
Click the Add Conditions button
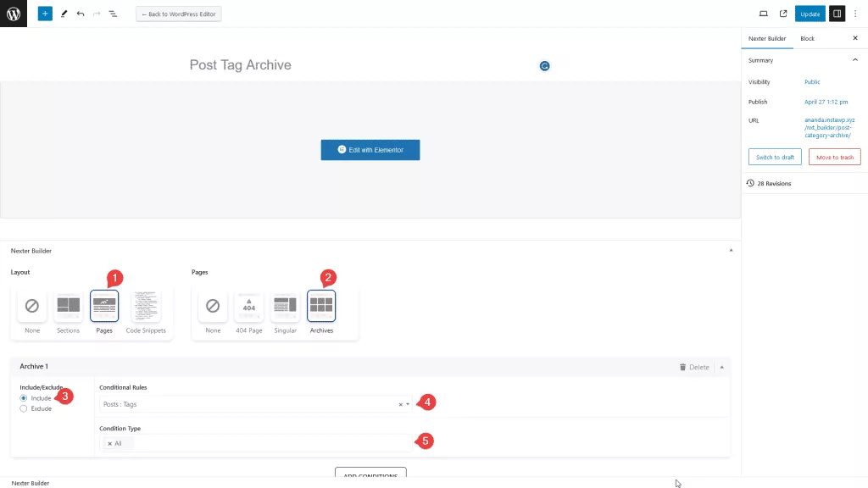370,474
